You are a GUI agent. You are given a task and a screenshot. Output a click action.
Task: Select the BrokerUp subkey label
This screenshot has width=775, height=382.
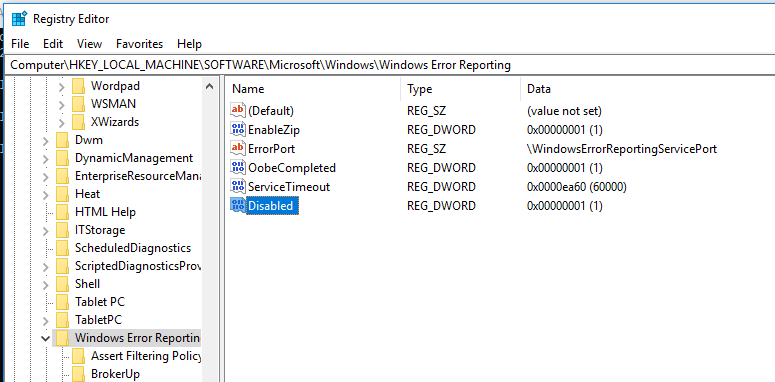click(115, 374)
